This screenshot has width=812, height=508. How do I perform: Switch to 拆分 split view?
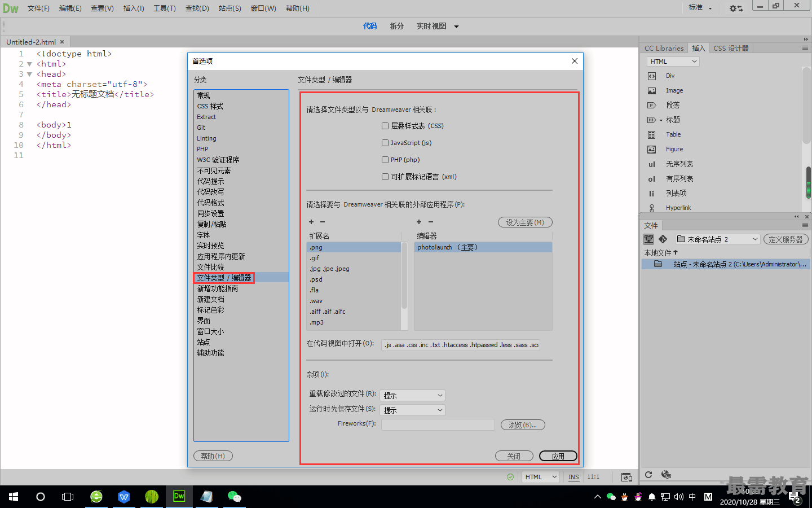point(397,27)
